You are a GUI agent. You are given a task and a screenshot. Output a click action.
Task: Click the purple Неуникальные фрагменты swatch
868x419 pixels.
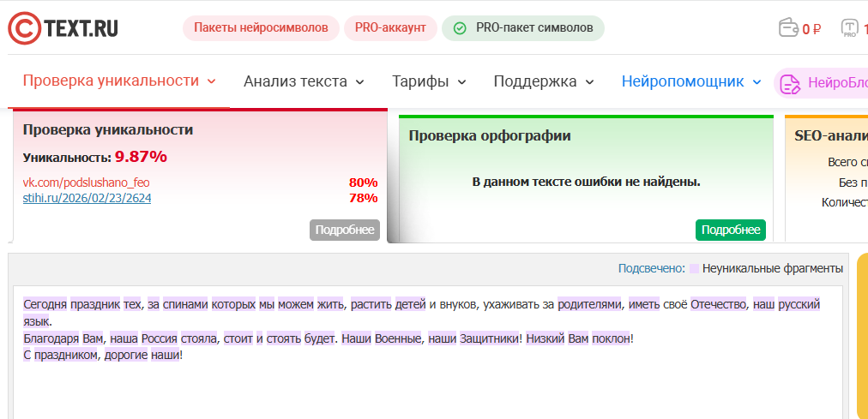pos(694,269)
